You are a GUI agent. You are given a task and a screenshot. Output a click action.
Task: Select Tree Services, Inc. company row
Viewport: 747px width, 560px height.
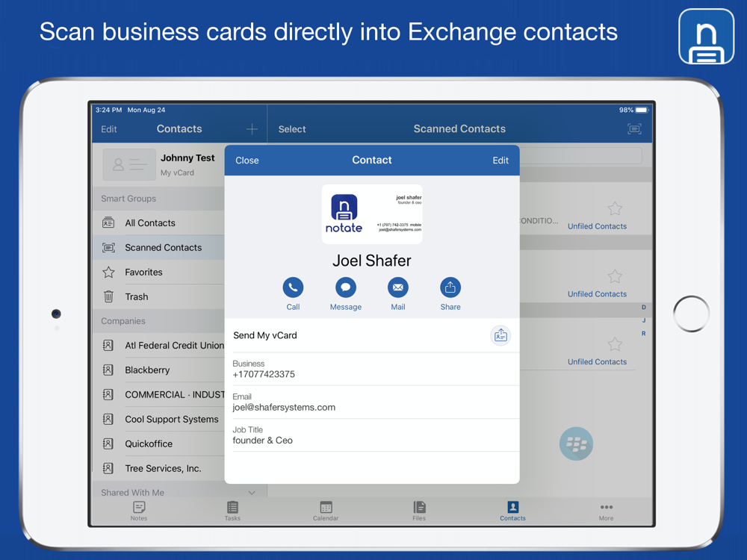coord(159,469)
